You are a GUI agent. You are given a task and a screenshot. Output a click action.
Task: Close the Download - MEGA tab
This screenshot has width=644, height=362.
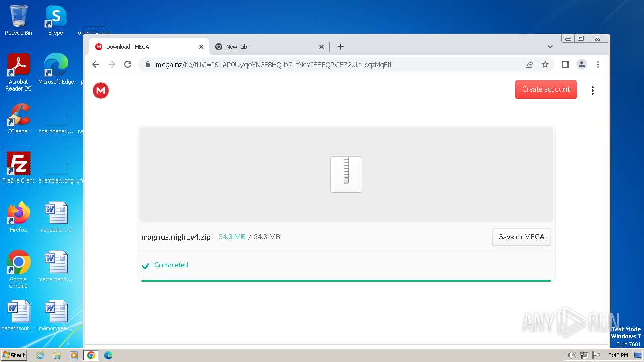click(201, 47)
